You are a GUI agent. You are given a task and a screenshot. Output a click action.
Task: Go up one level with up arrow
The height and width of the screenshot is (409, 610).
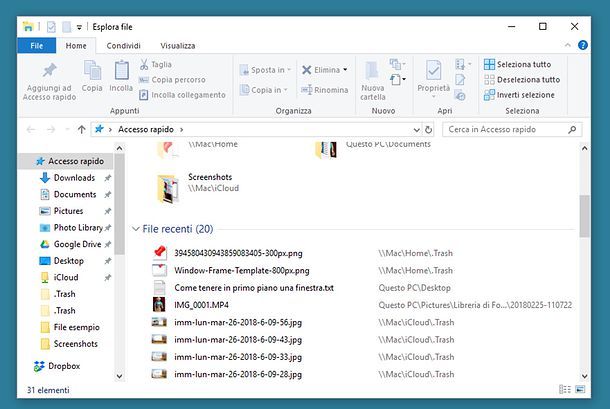(81, 130)
